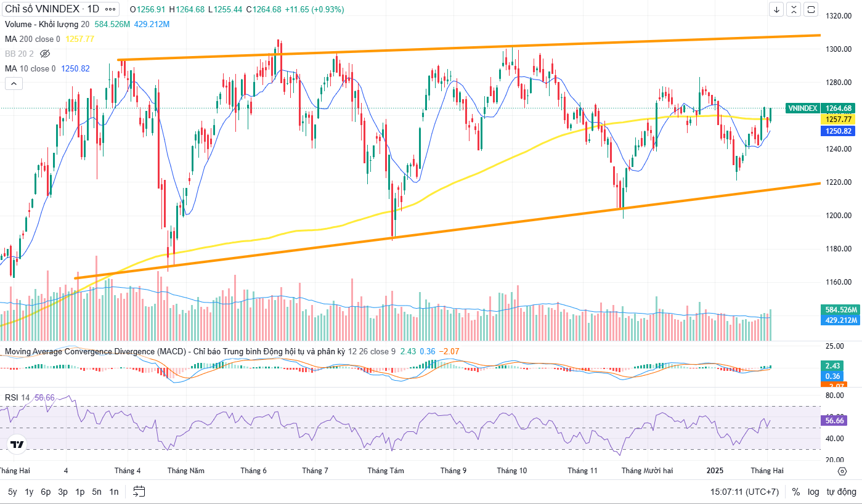The width and height of the screenshot is (862, 504).
Task: Open the more options dots beside 1D
Action: click(x=110, y=9)
